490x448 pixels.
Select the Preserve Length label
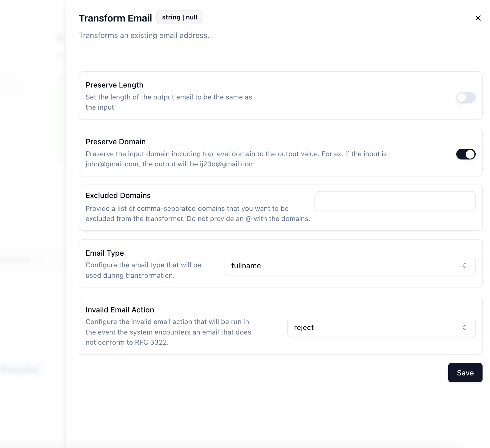pyautogui.click(x=115, y=85)
